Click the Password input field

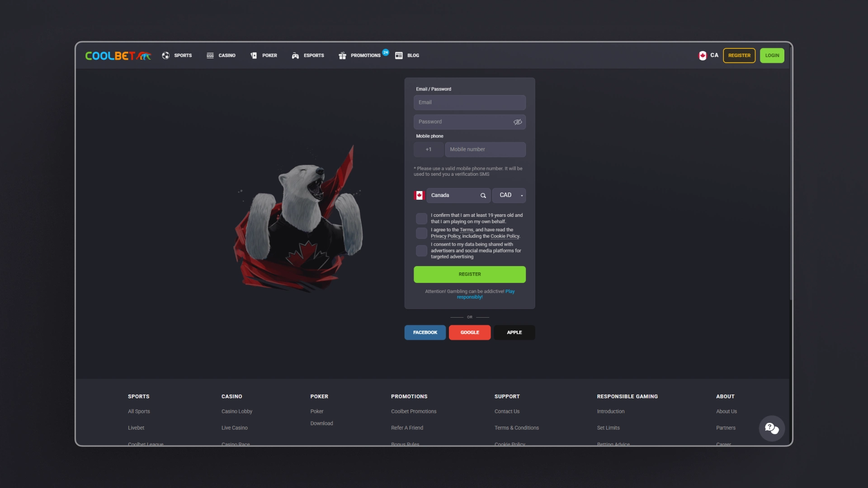pyautogui.click(x=470, y=122)
